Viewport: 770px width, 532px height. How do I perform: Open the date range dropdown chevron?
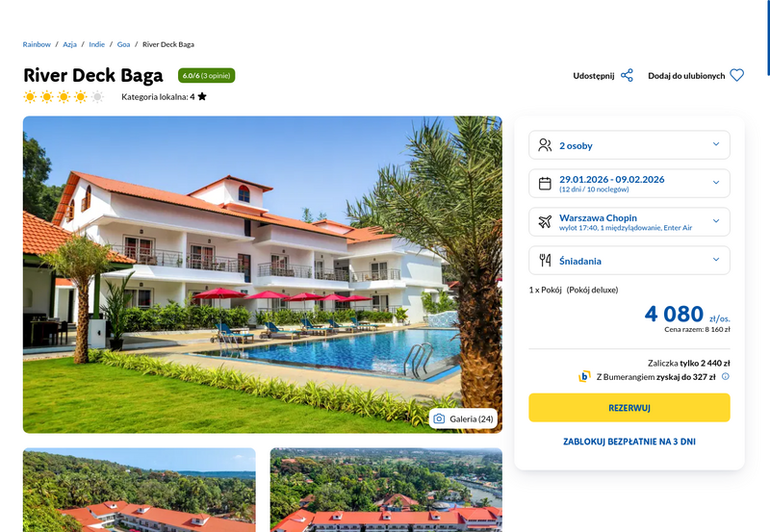click(x=716, y=183)
